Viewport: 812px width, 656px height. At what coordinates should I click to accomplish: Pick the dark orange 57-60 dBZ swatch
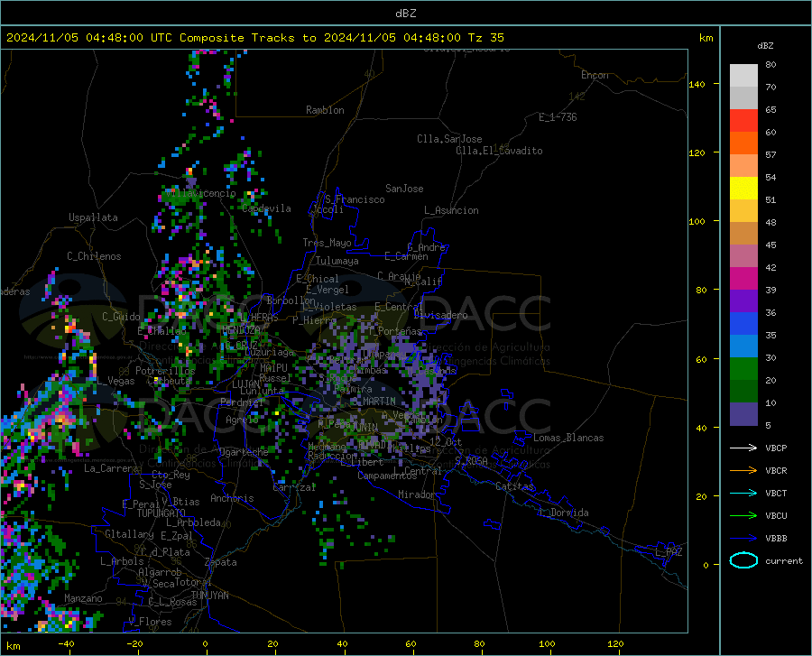pyautogui.click(x=743, y=143)
